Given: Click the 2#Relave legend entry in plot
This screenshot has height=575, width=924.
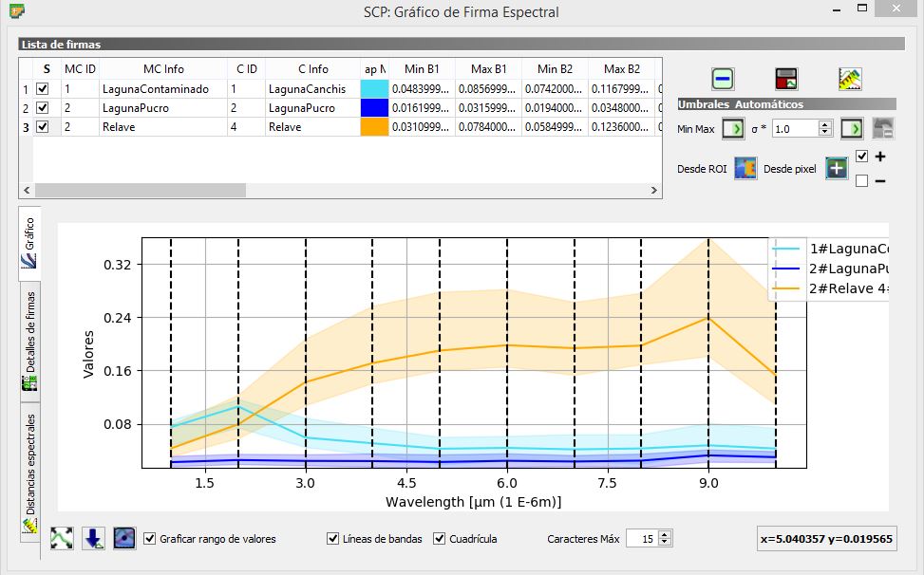Looking at the screenshot, I should click(x=831, y=288).
